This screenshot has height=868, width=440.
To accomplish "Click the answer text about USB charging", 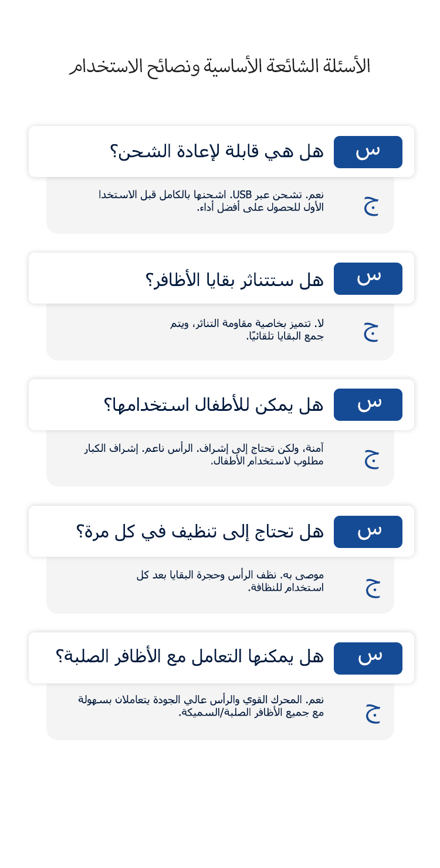I will point(211,201).
